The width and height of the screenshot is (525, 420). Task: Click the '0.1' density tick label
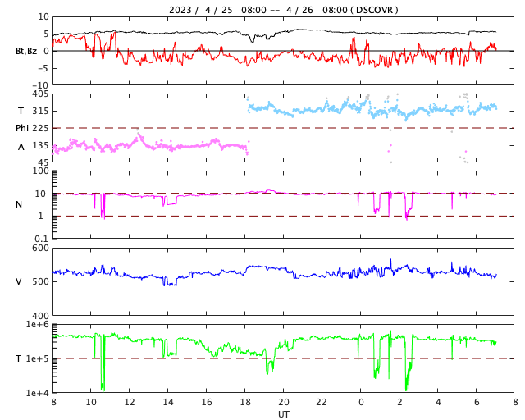[42, 239]
